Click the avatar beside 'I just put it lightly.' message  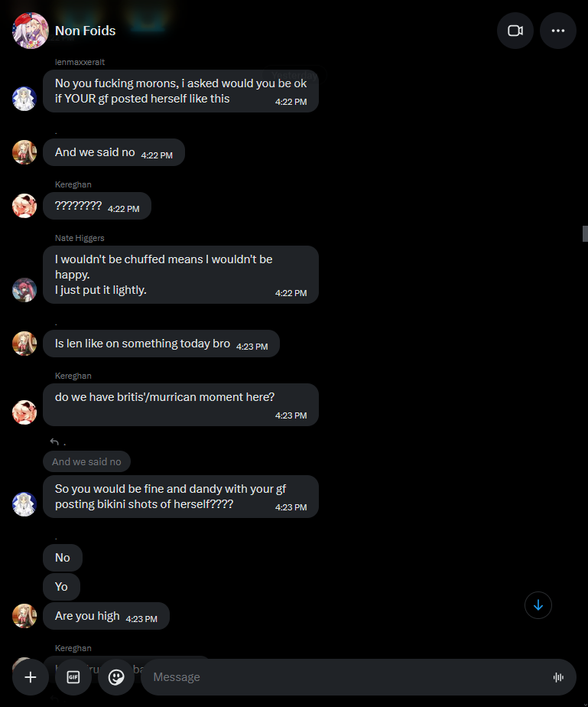[24, 290]
